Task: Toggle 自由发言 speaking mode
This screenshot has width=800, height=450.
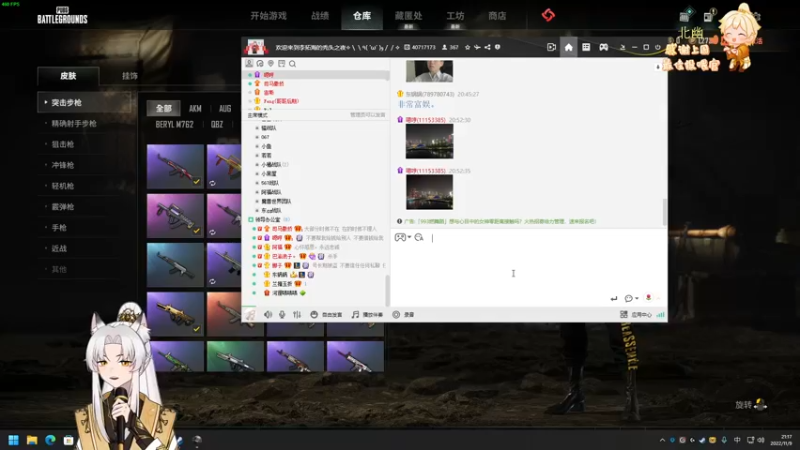Action: (x=327, y=314)
